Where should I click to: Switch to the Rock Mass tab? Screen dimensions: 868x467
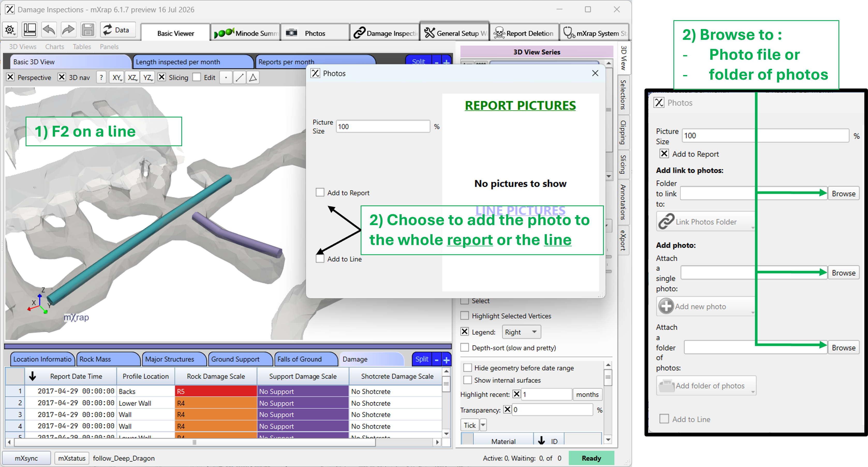(108, 359)
